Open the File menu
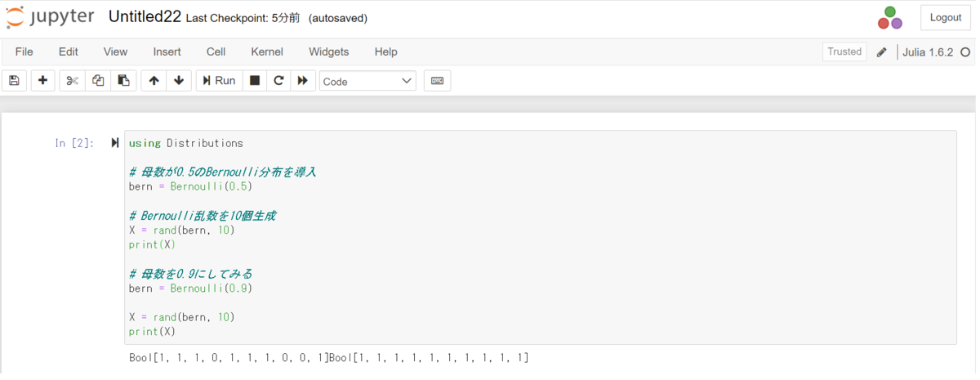The height and width of the screenshot is (380, 980). pyautogui.click(x=24, y=51)
